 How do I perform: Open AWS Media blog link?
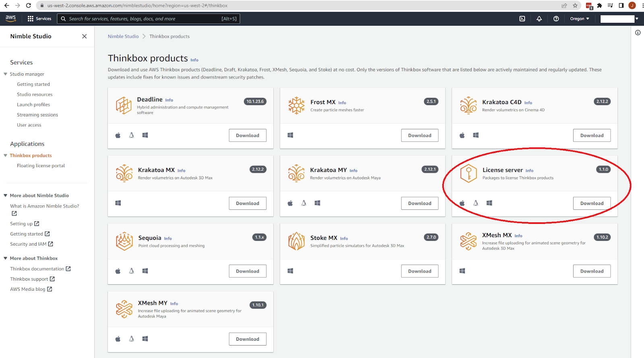click(31, 289)
